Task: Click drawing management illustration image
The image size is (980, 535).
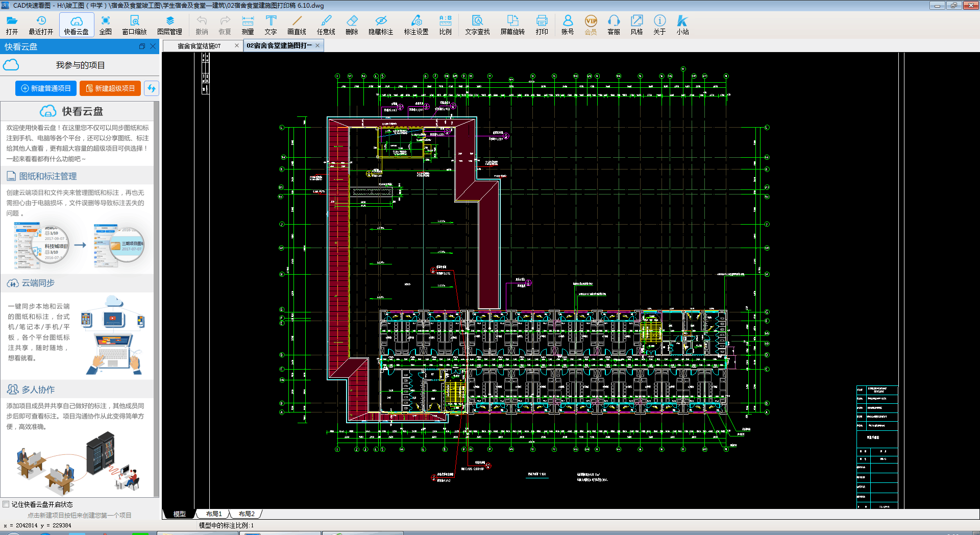Action: coord(79,245)
